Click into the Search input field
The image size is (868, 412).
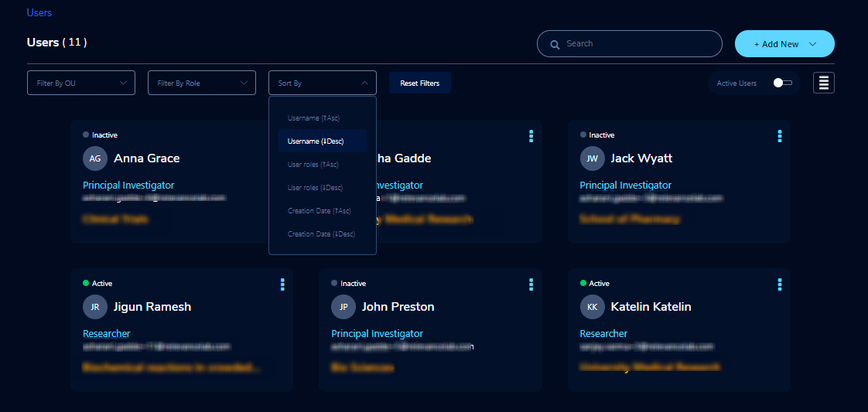[x=630, y=44]
